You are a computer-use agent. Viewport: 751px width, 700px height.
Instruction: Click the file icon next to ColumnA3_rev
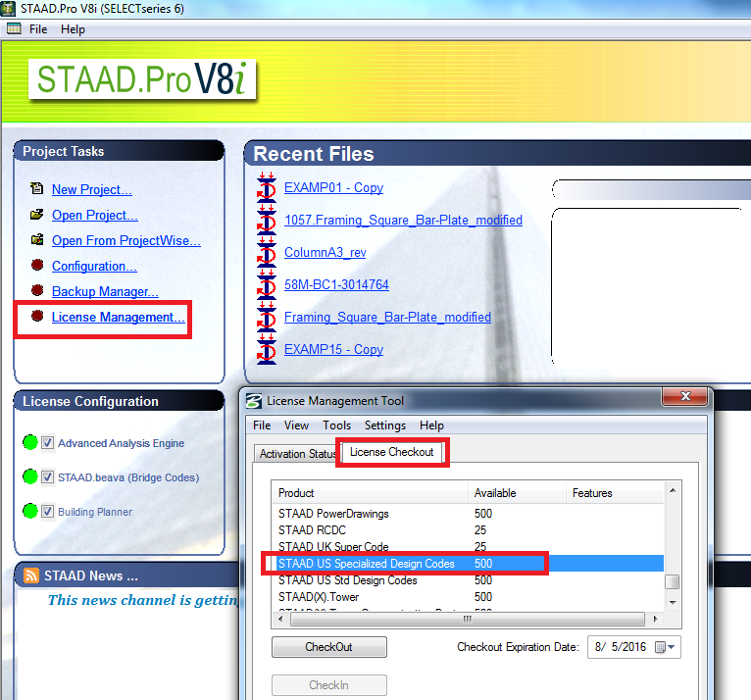(x=267, y=252)
